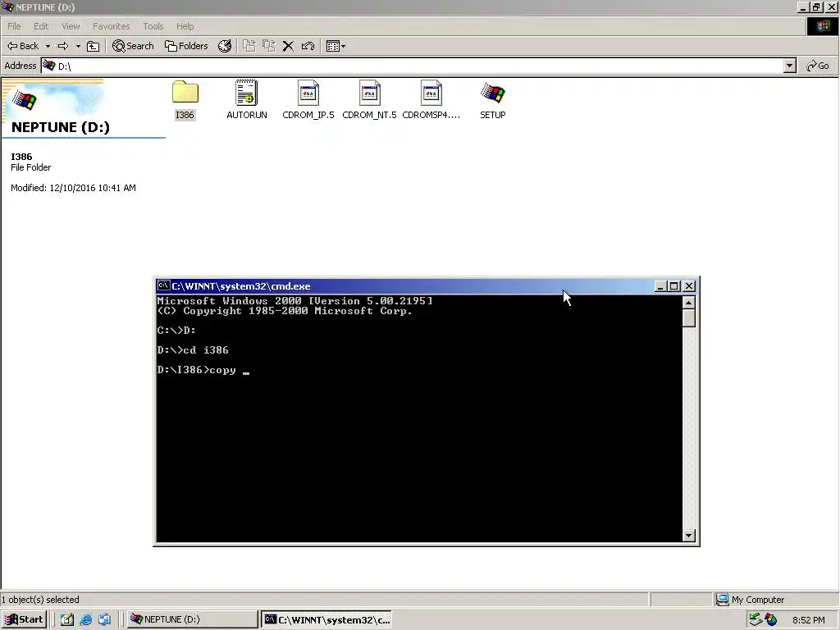
Task: Open the Back history dropdown arrow
Action: [x=48, y=46]
